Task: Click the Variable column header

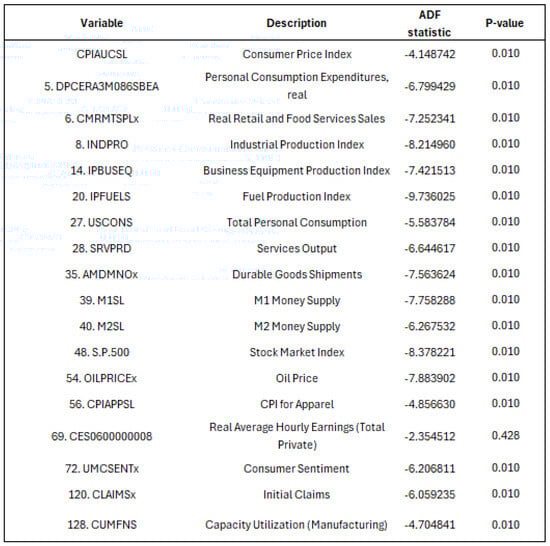Action: click(102, 23)
